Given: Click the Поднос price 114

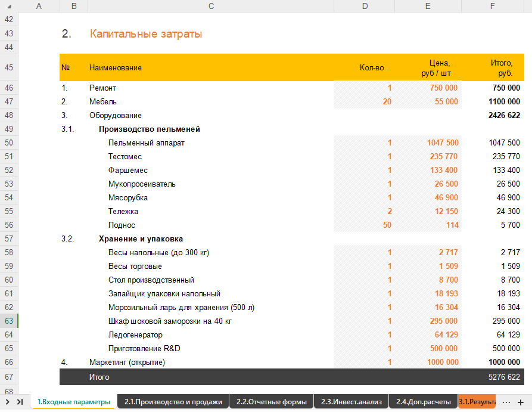Looking at the screenshot, I should 453,225.
